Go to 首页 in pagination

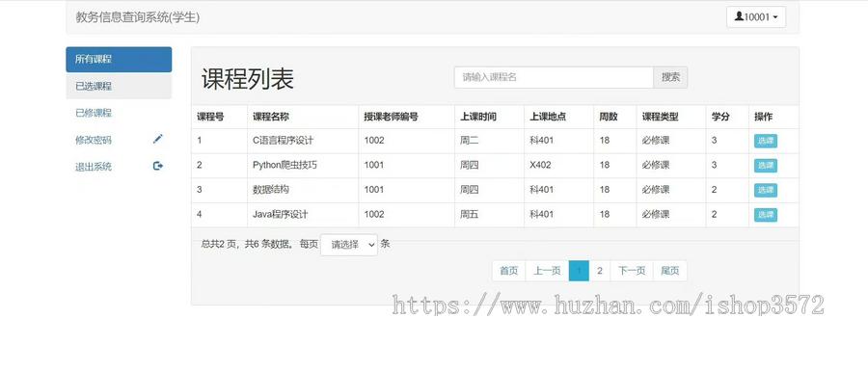[508, 271]
